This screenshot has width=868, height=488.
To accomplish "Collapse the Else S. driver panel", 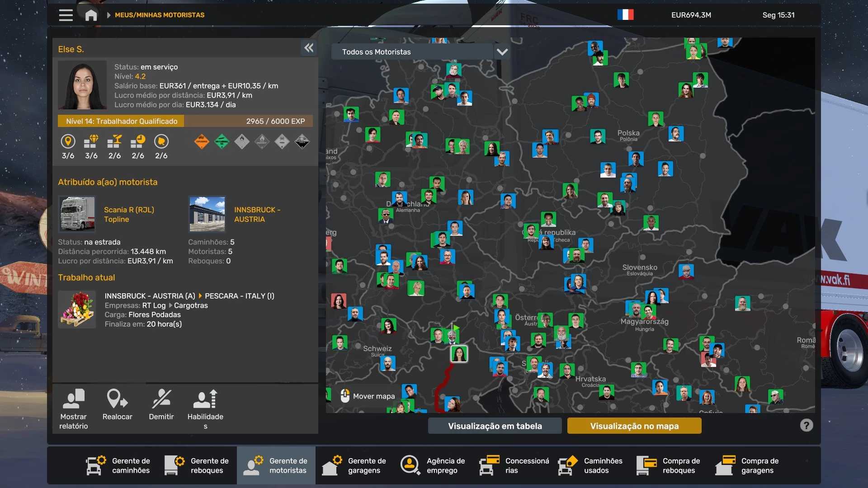I will click(x=309, y=48).
